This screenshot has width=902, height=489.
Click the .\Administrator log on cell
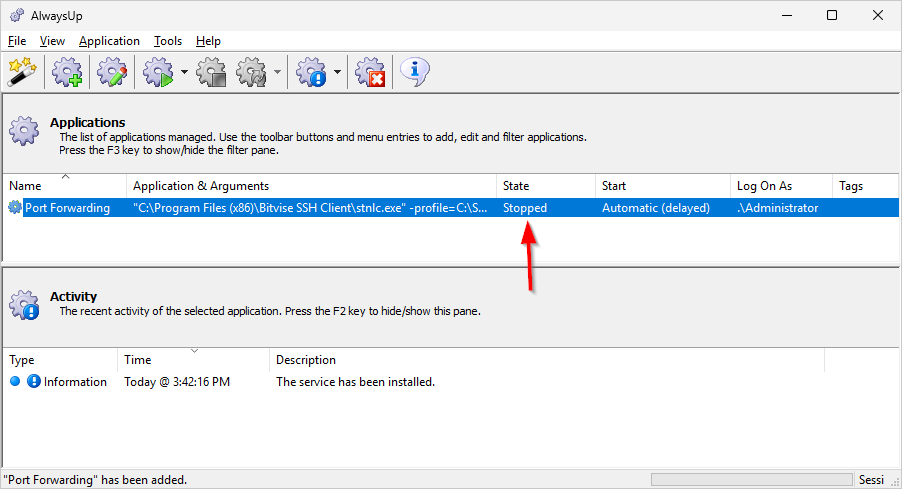tap(777, 208)
